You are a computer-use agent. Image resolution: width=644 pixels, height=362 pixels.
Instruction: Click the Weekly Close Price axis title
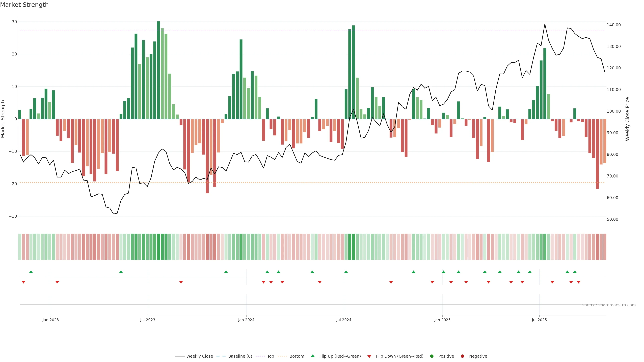point(628,119)
